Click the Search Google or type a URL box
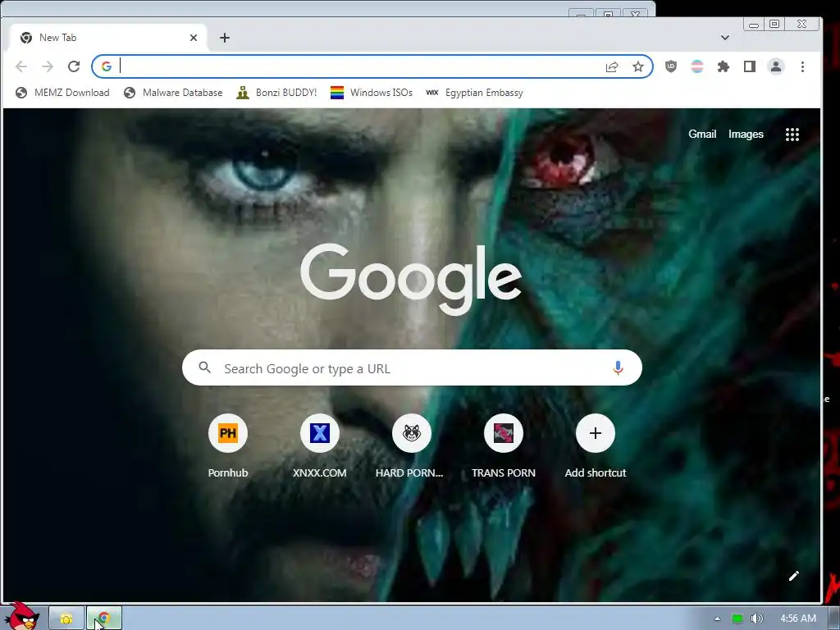The height and width of the screenshot is (630, 840). (412, 368)
